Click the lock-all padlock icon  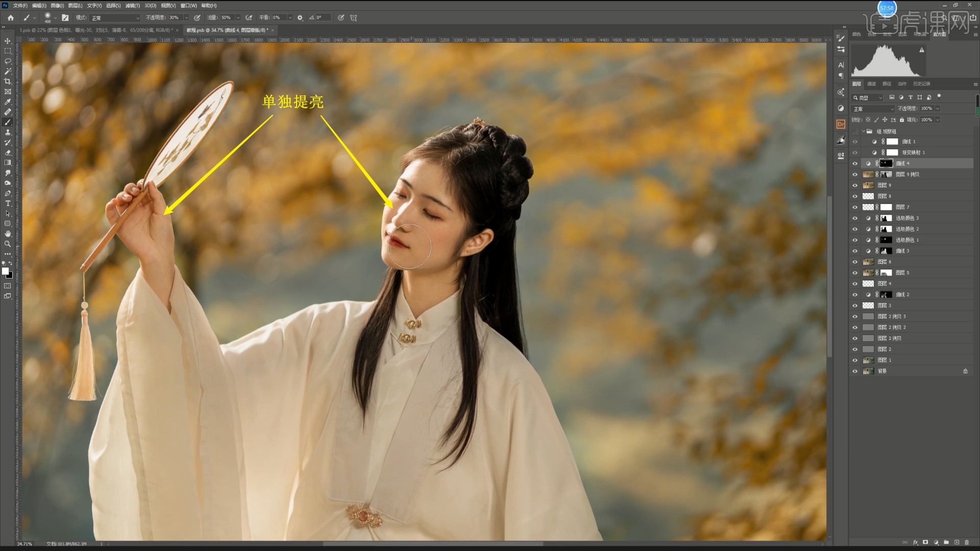[902, 120]
